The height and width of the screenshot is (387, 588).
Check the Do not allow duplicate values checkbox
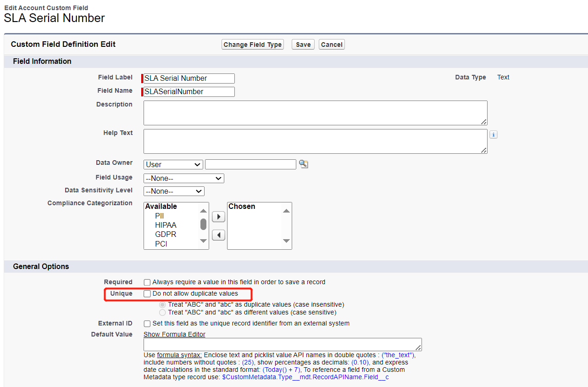147,294
